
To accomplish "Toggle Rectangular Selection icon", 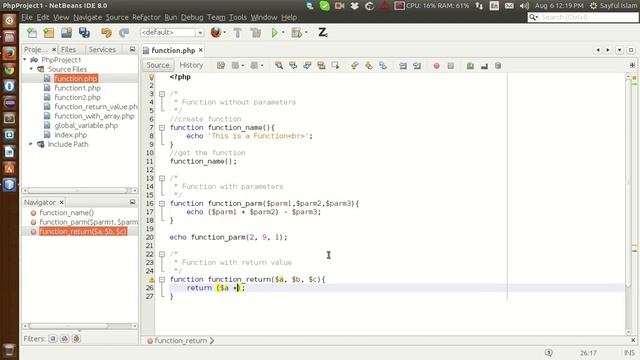I will pos(335,66).
